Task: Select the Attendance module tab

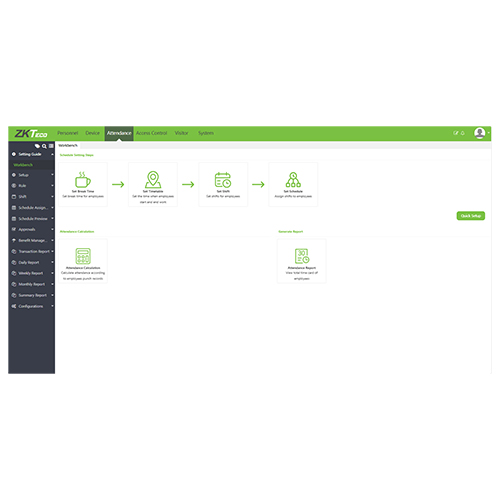Action: pos(119,133)
